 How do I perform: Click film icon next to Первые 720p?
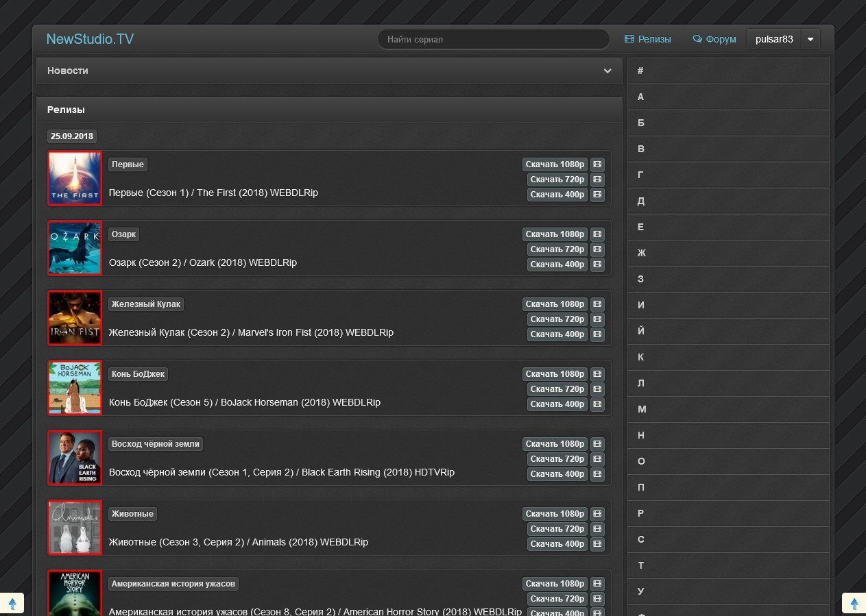pos(597,180)
